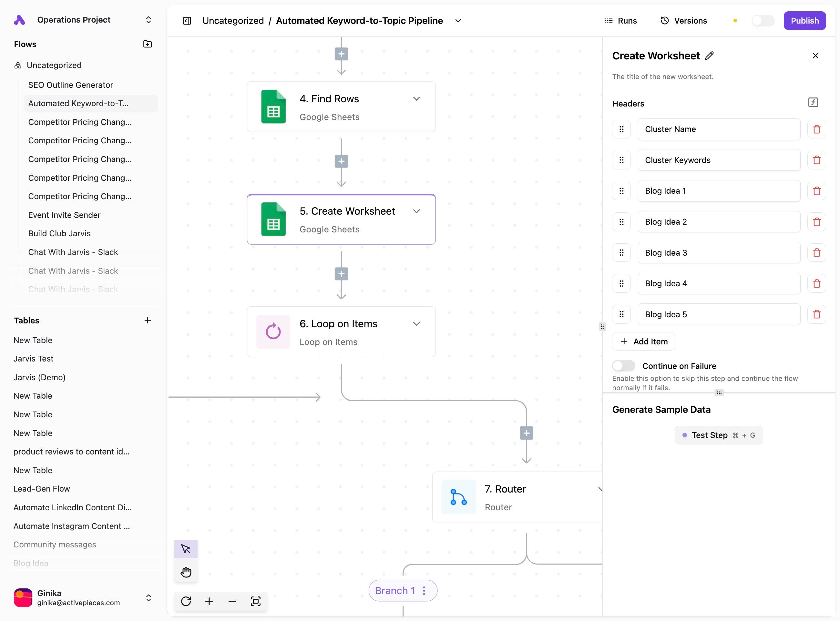Select the hand pan tool
Image resolution: width=840 pixels, height=621 pixels.
(186, 572)
